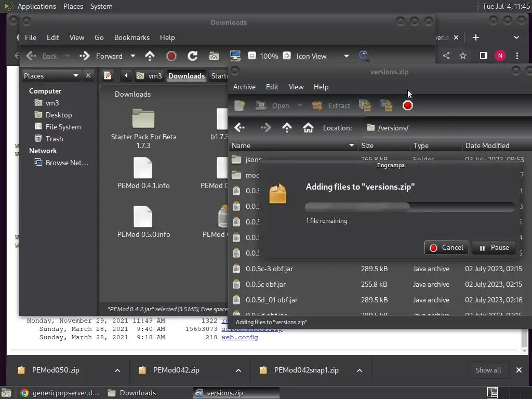
Task: Select PEMod 0.4.1.info file icon
Action: coord(143,168)
